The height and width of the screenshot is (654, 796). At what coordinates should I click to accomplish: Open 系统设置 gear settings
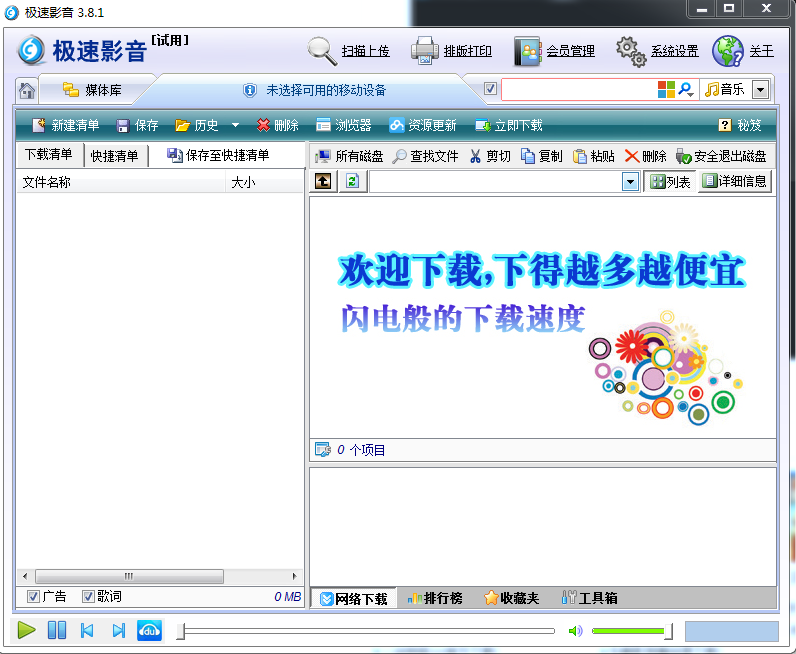point(657,51)
